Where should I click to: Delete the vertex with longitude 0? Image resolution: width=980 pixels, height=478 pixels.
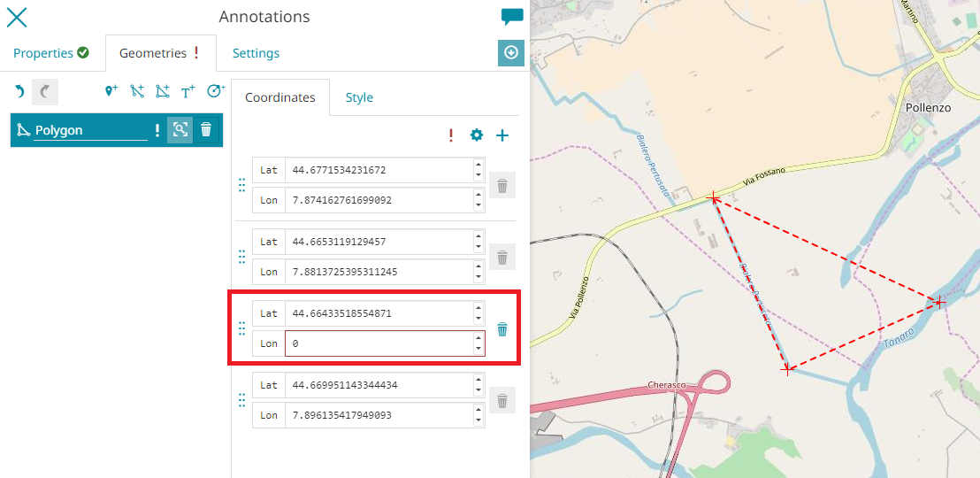(502, 329)
